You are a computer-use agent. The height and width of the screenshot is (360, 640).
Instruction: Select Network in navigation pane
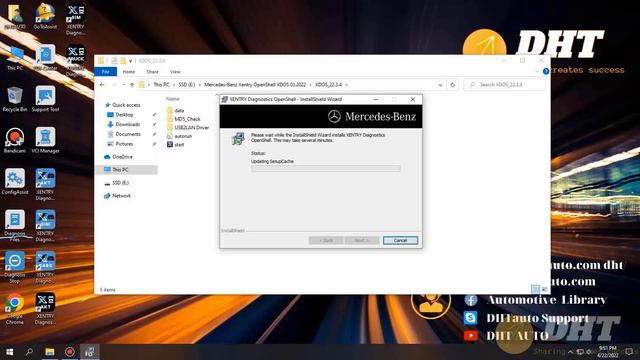[x=121, y=196]
